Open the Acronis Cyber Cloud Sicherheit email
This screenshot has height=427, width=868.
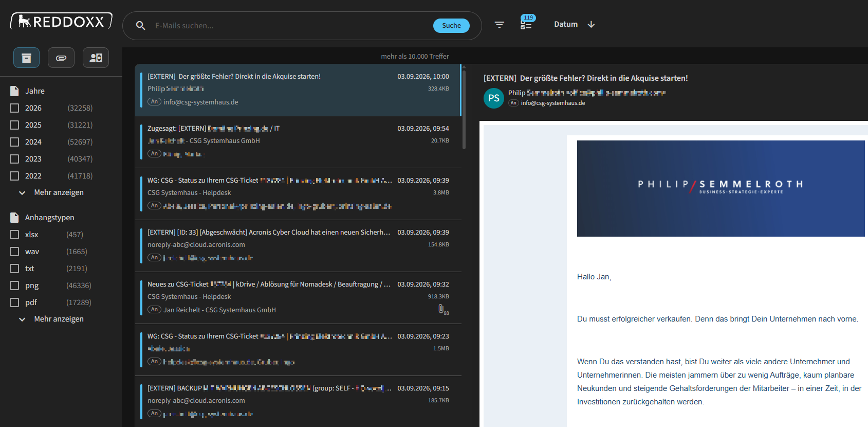(298, 245)
